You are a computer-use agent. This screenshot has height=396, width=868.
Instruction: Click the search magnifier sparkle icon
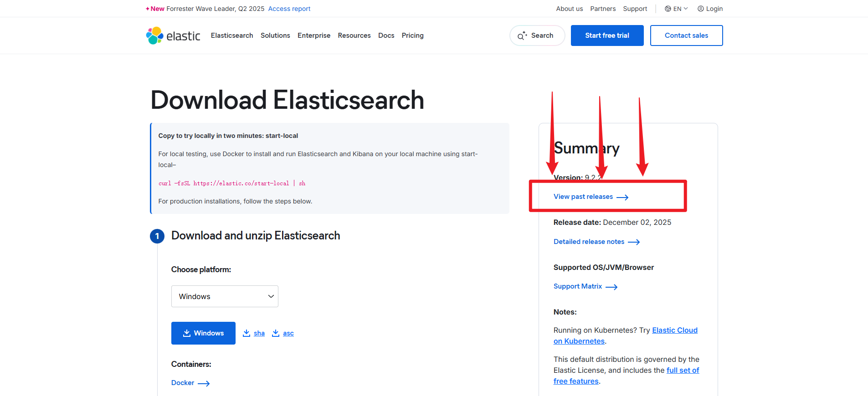522,36
